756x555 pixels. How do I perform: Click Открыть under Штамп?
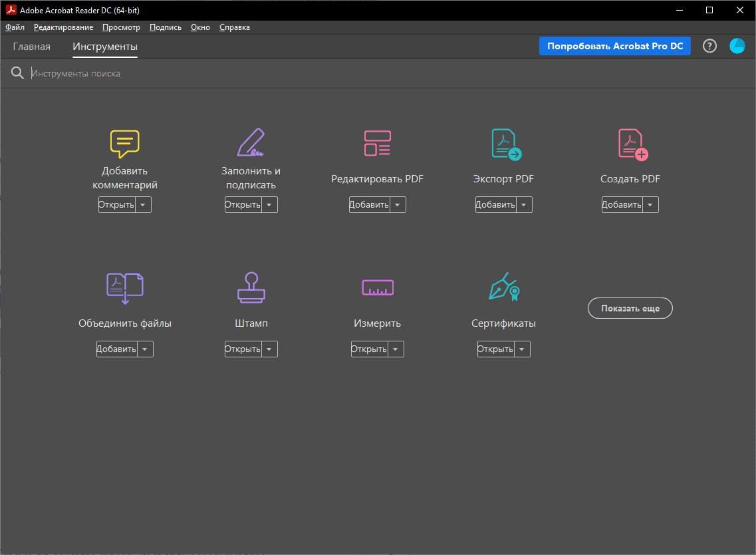243,349
